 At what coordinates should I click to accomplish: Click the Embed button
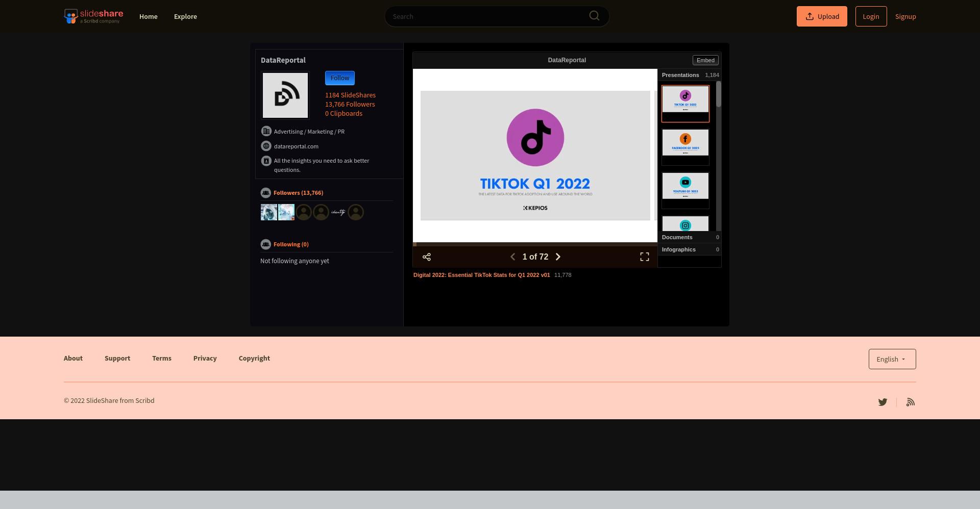(x=705, y=60)
